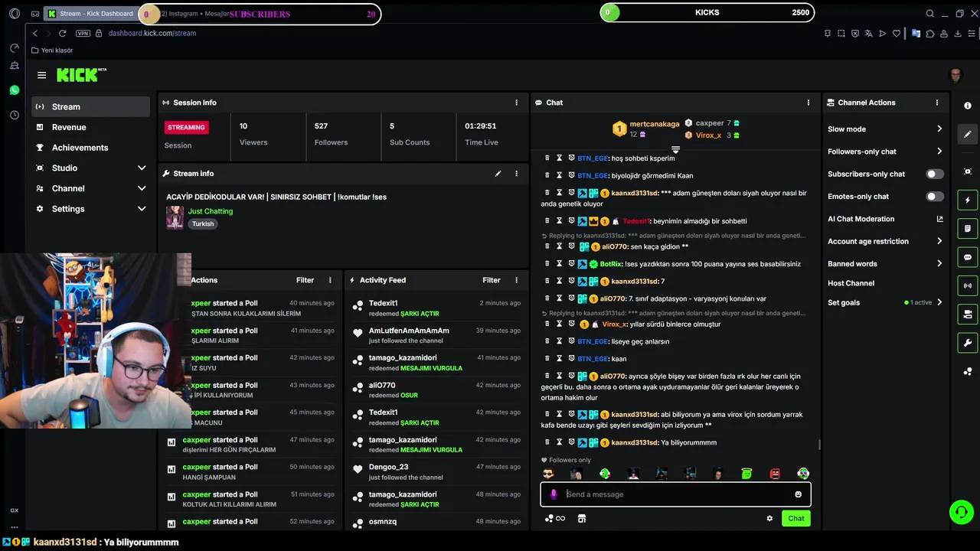Click the Turkish language tag
Image resolution: width=980 pixels, height=551 pixels.
point(203,224)
